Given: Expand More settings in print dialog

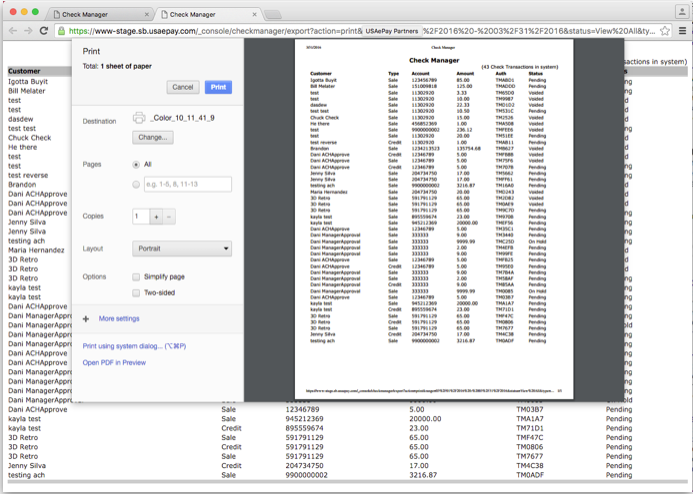Looking at the screenshot, I should [x=119, y=318].
